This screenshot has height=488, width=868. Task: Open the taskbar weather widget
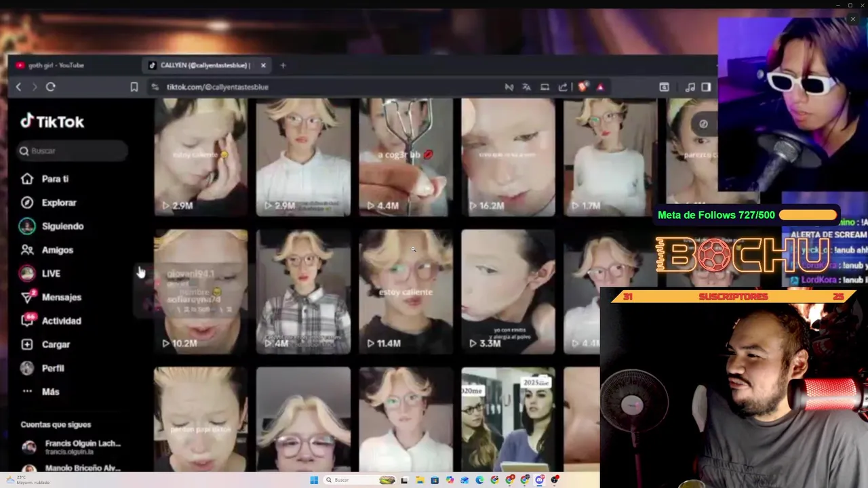27,480
